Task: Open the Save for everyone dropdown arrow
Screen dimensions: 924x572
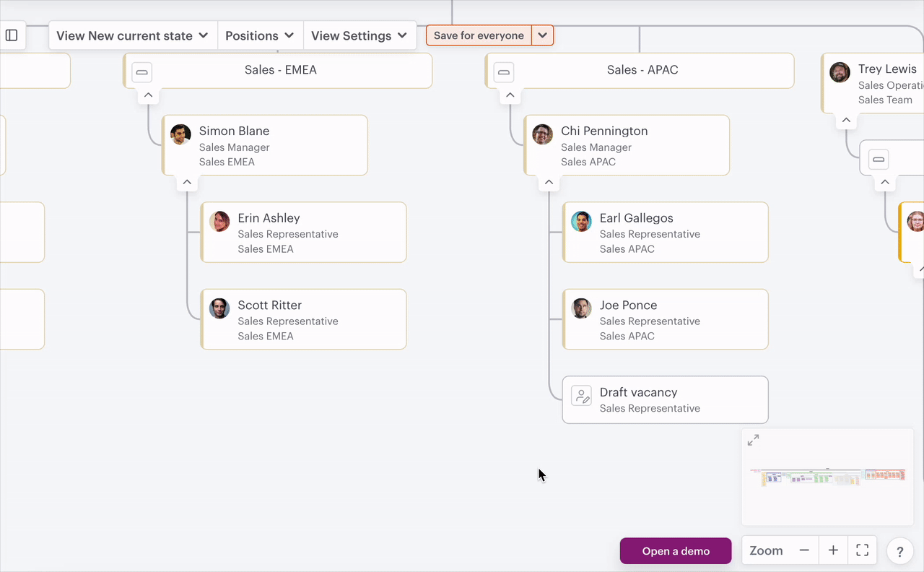Action: 542,35
